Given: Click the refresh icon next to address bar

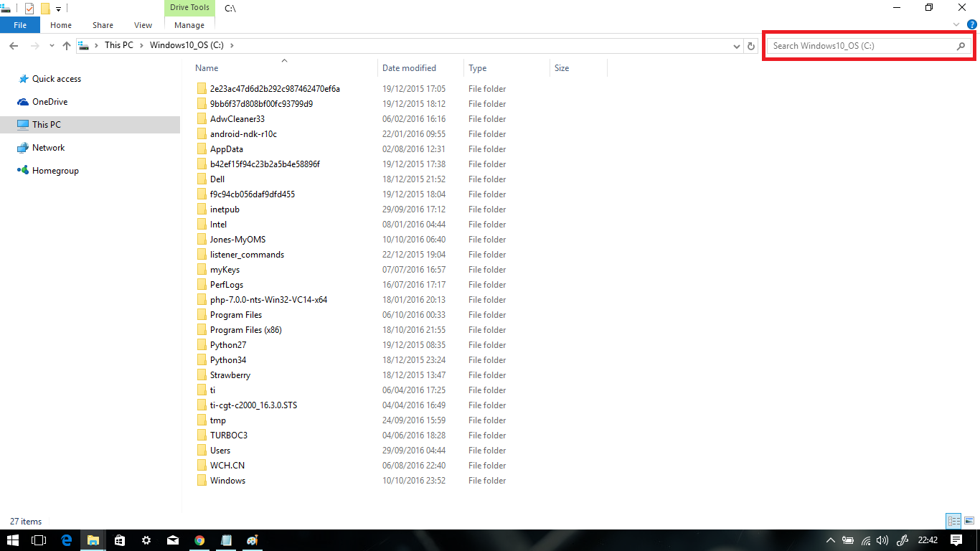Looking at the screenshot, I should pyautogui.click(x=750, y=45).
